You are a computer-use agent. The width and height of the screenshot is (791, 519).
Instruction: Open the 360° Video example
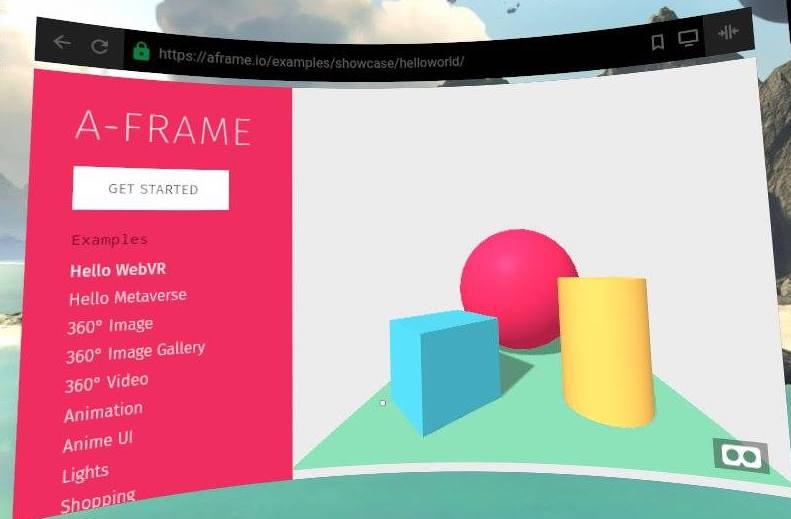(x=107, y=383)
